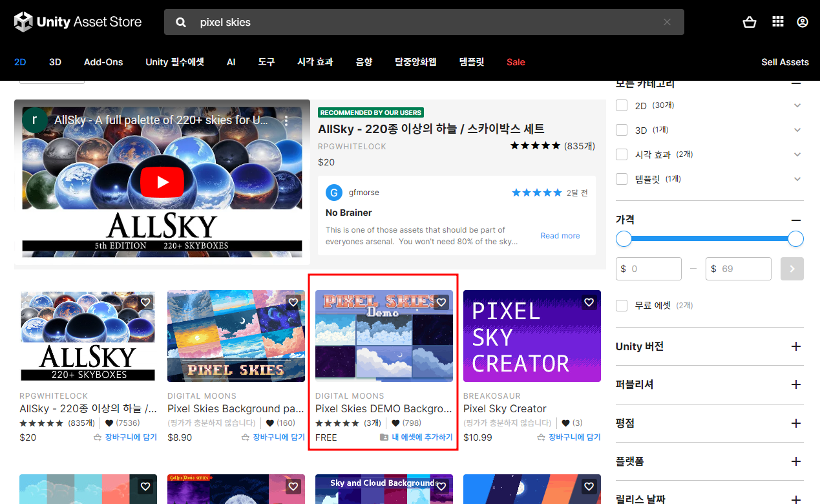Check the 3D category checkbox
This screenshot has height=504, width=820.
[x=622, y=130]
